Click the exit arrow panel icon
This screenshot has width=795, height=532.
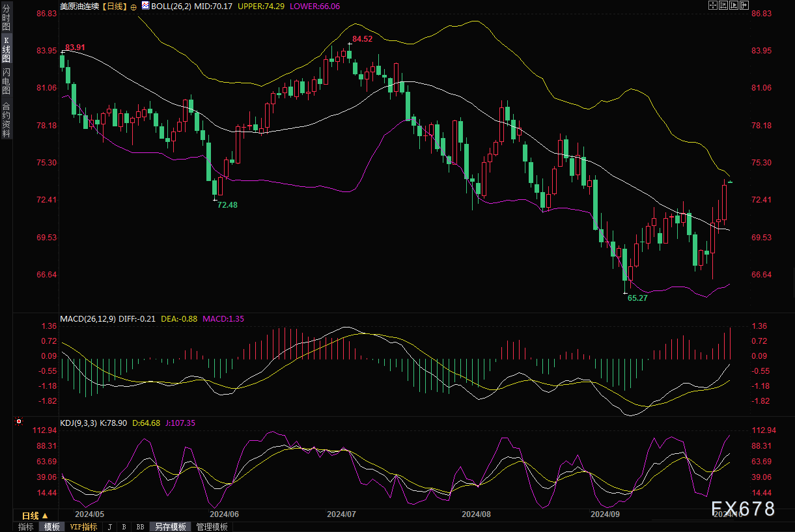pyautogui.click(x=743, y=6)
